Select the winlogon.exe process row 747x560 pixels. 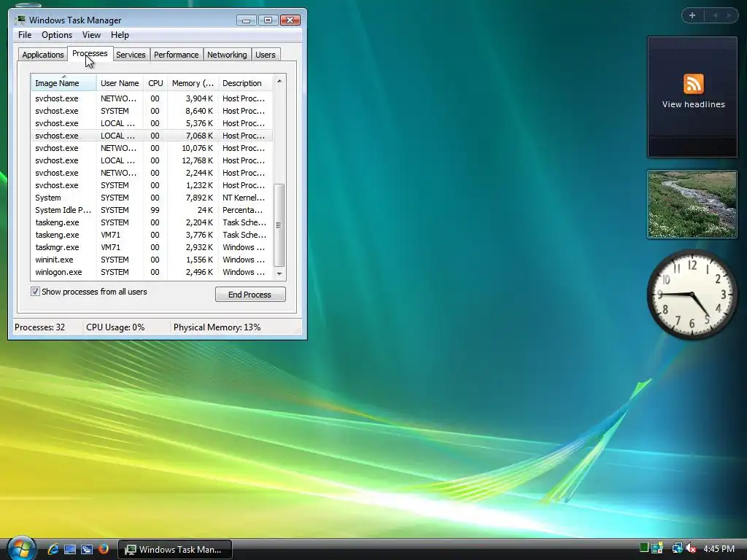pyautogui.click(x=152, y=272)
